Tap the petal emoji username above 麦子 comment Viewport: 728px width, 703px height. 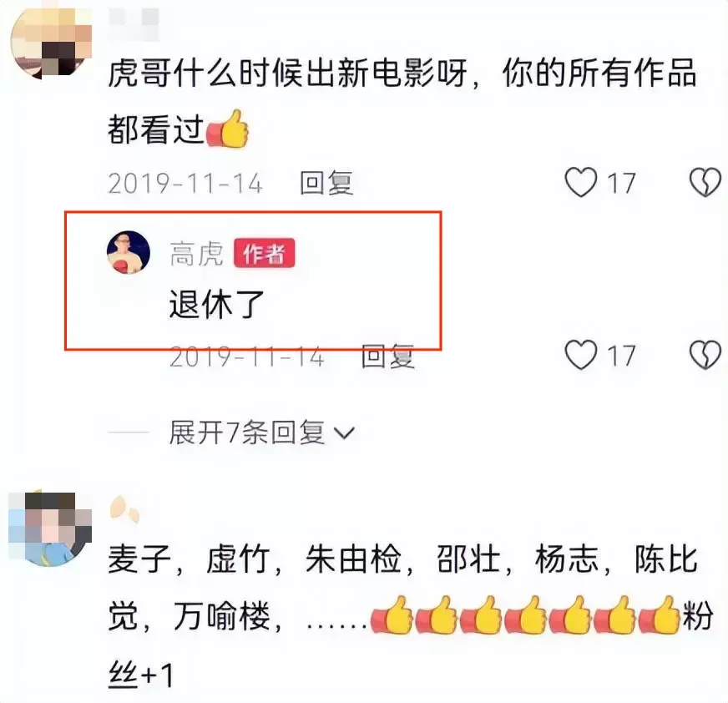[124, 509]
